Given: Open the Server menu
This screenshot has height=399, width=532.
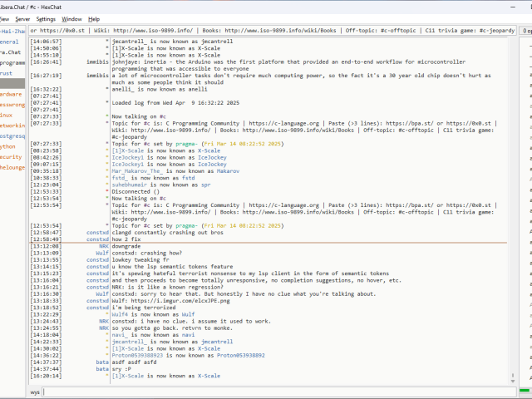Looking at the screenshot, I should click(22, 18).
